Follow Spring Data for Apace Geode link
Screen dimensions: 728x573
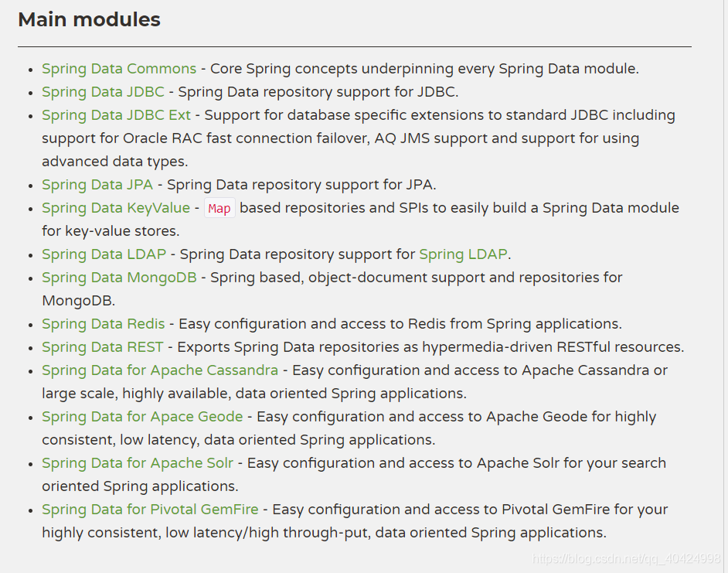pyautogui.click(x=142, y=417)
